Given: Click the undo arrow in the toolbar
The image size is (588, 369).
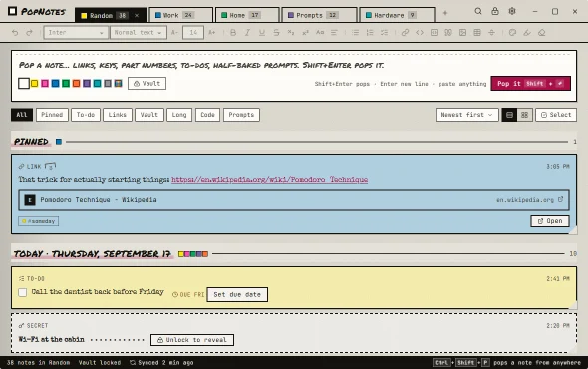Looking at the screenshot, I should pos(15,33).
